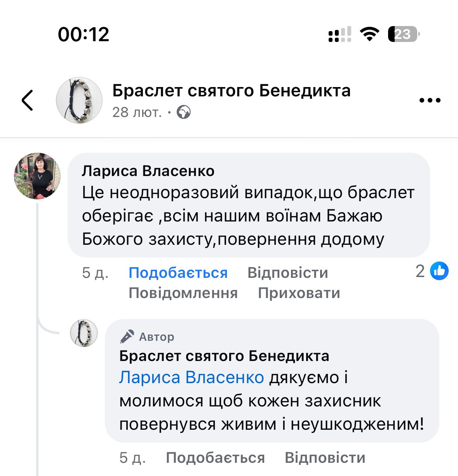Open Лариса Власенко's name above her comment
Viewport: 458px width, 476px height.
click(148, 171)
